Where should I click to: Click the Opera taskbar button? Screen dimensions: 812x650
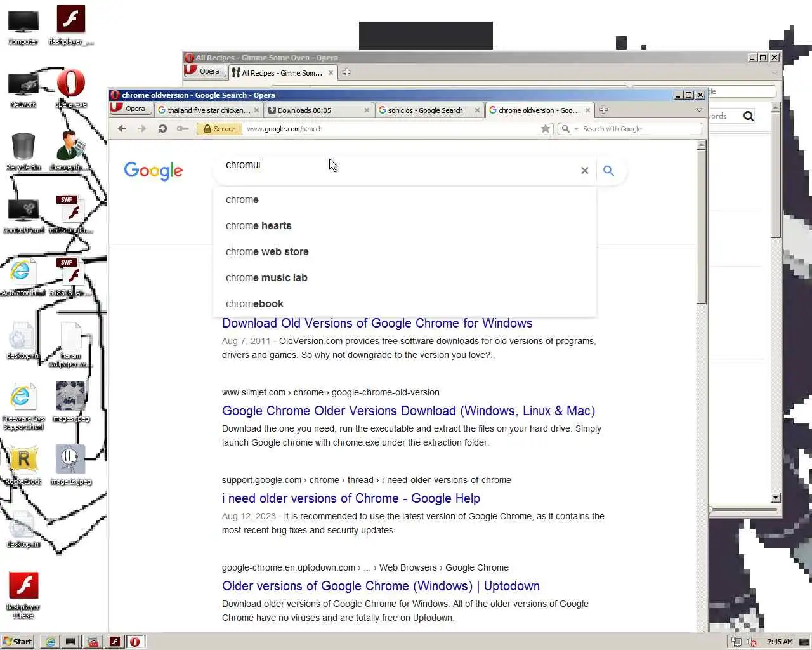click(135, 641)
